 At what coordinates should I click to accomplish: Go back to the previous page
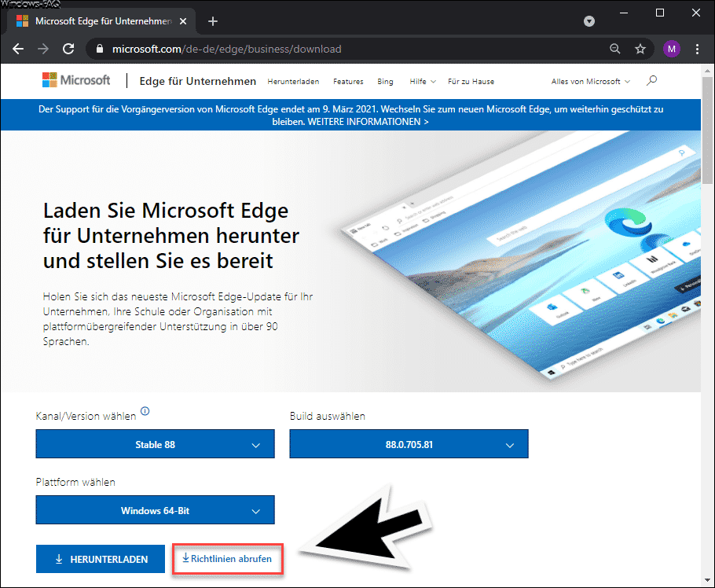[18, 49]
